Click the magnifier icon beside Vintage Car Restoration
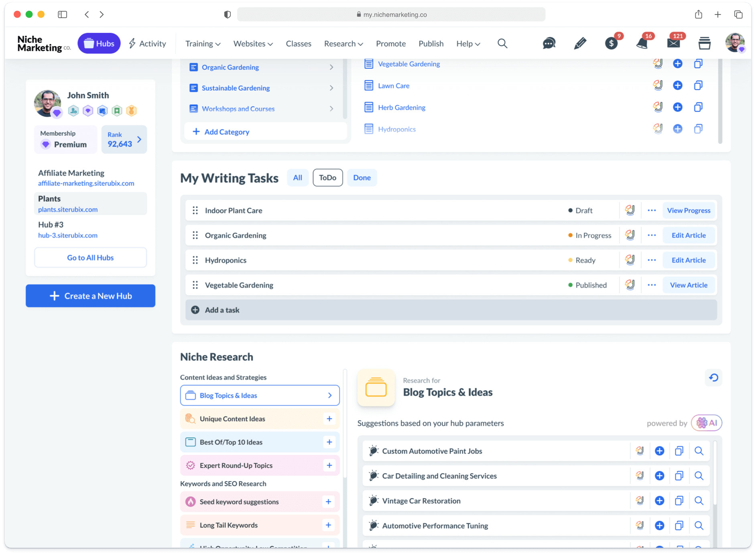This screenshot has width=756, height=555. pos(699,501)
